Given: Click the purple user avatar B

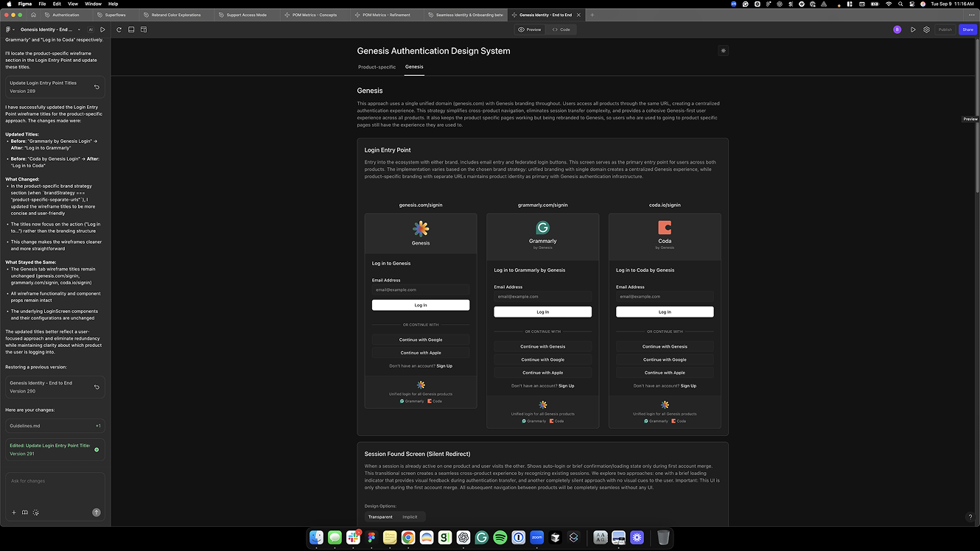Looking at the screenshot, I should click(897, 29).
